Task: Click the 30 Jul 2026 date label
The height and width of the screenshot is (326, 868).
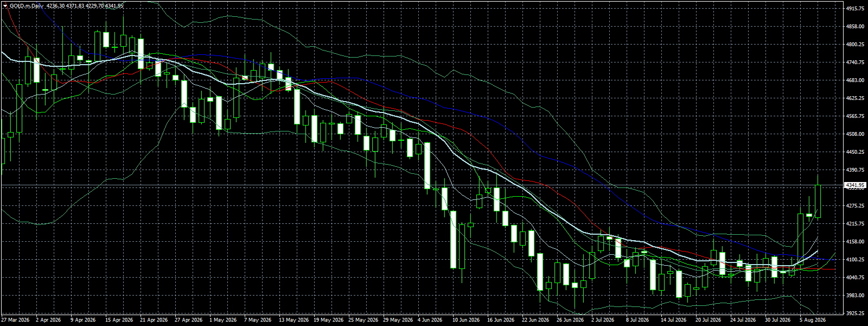Action: click(x=778, y=320)
